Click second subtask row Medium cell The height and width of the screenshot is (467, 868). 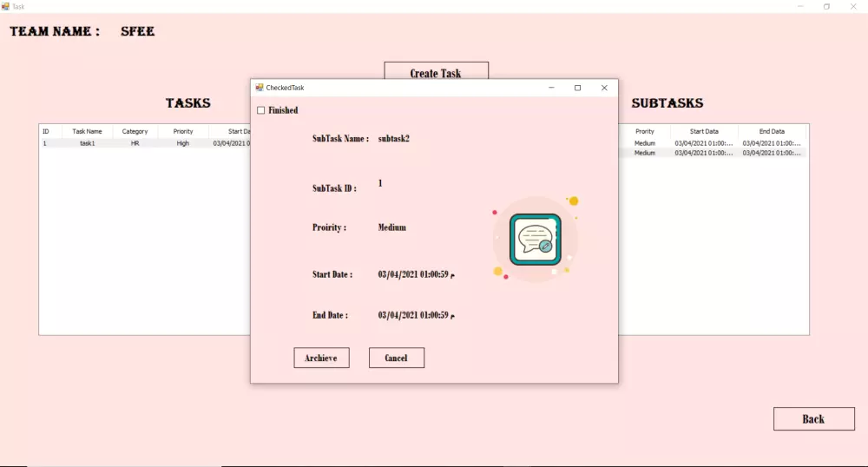coord(645,154)
